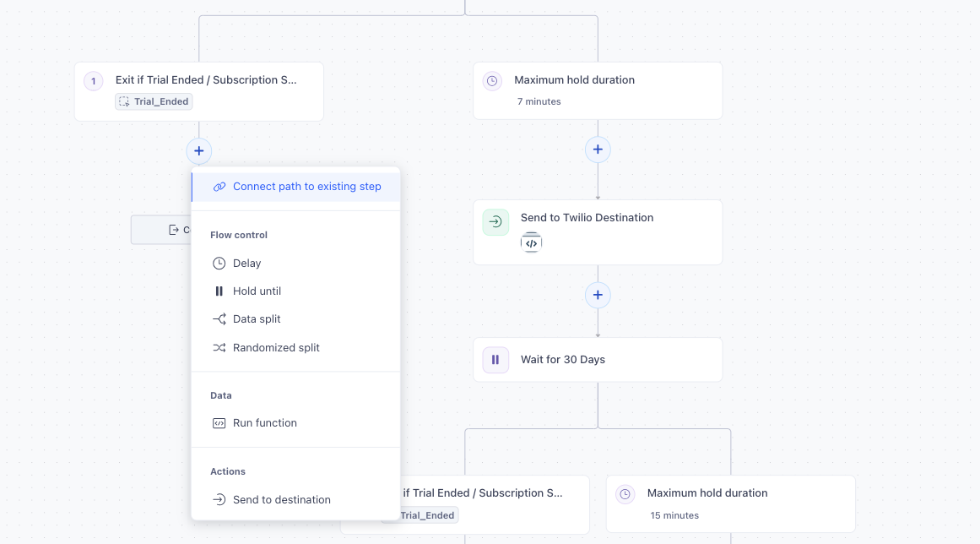Click the Randomized split shuffle icon

(219, 347)
